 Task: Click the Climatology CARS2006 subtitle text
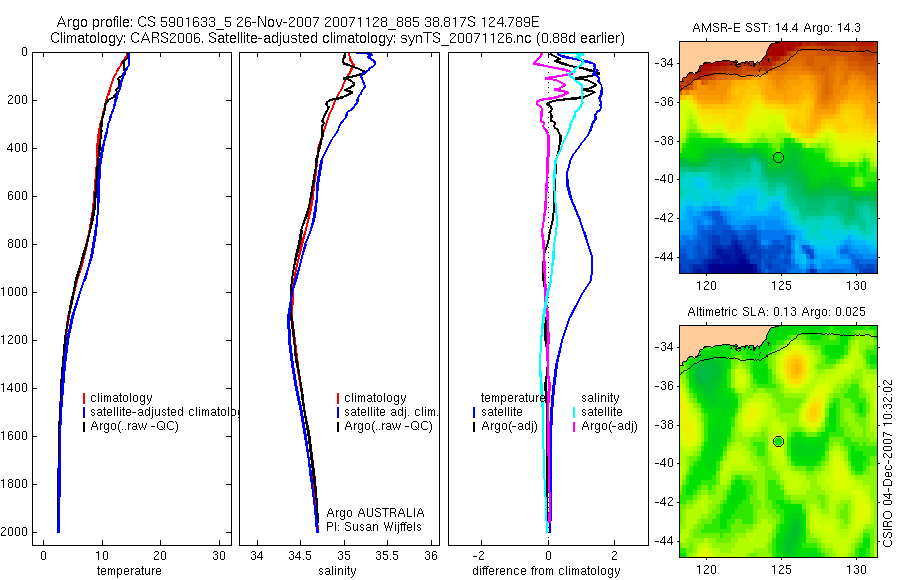[x=337, y=38]
